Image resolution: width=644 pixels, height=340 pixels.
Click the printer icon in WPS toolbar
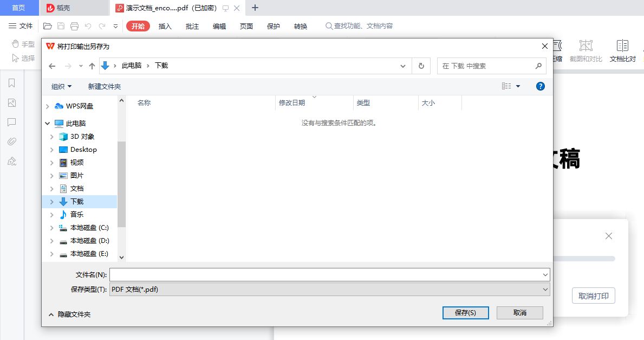pyautogui.click(x=74, y=27)
